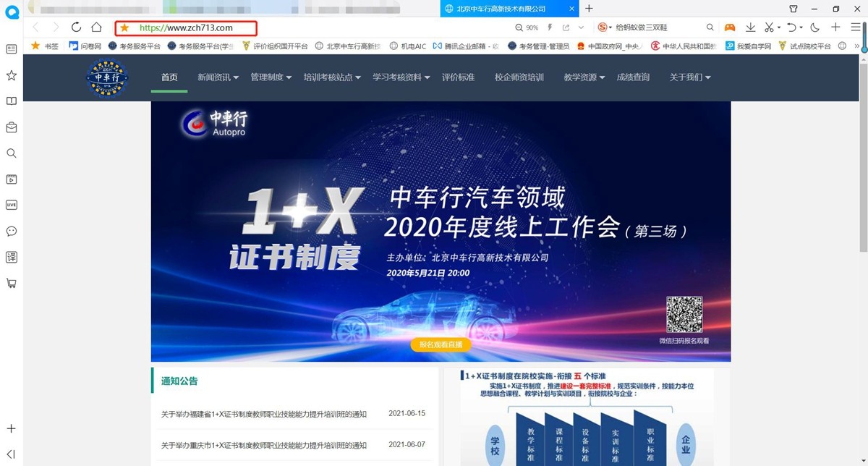Select the 成绩查询 navigation item
Viewport: 868px width, 466px height.
(633, 77)
